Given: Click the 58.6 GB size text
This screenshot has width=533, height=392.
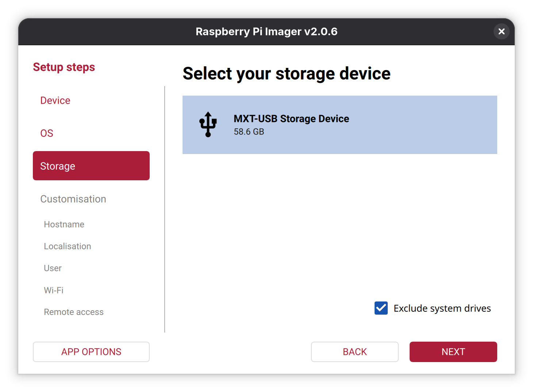Looking at the screenshot, I should tap(249, 132).
